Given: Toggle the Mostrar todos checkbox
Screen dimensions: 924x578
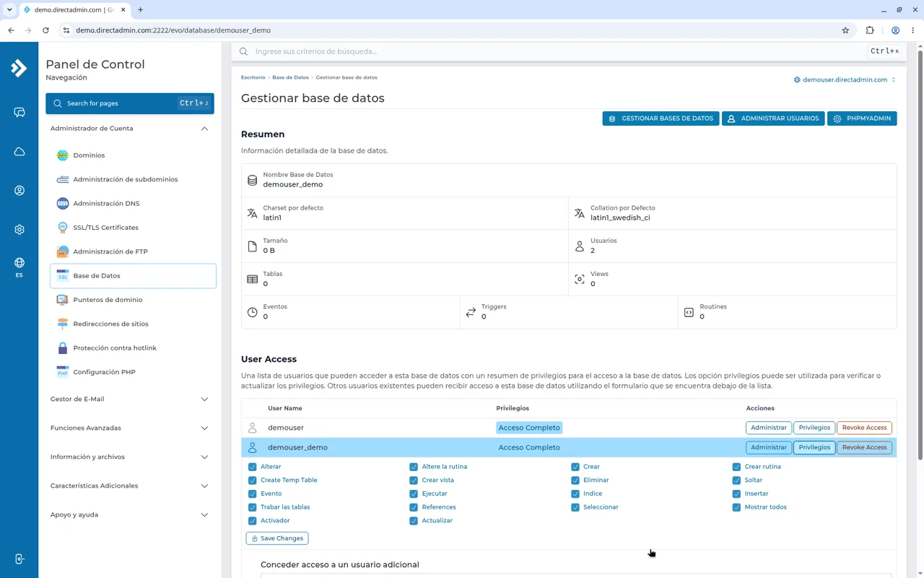Looking at the screenshot, I should (736, 507).
